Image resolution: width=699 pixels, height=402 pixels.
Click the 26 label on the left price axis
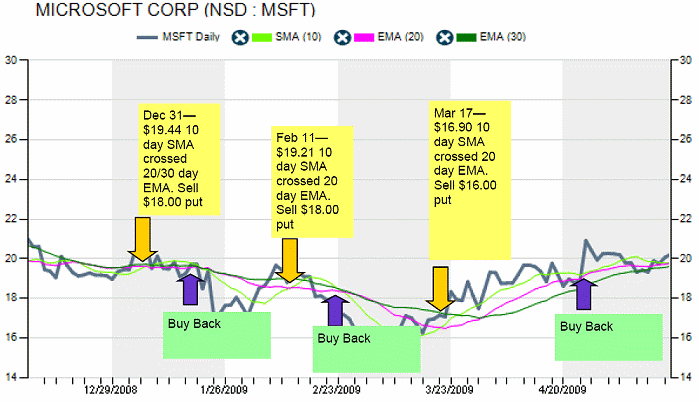[x=11, y=139]
